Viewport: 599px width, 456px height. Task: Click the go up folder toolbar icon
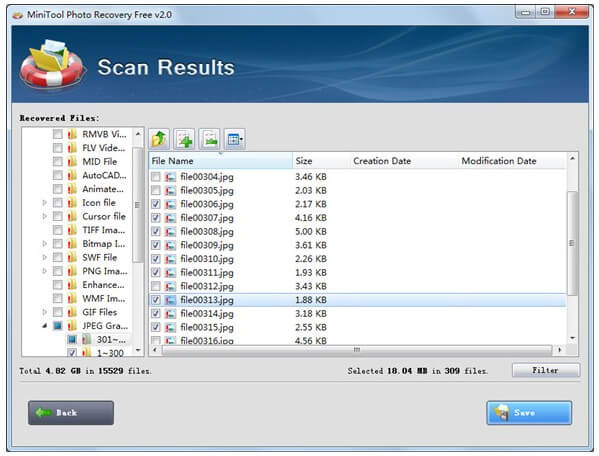(x=159, y=139)
